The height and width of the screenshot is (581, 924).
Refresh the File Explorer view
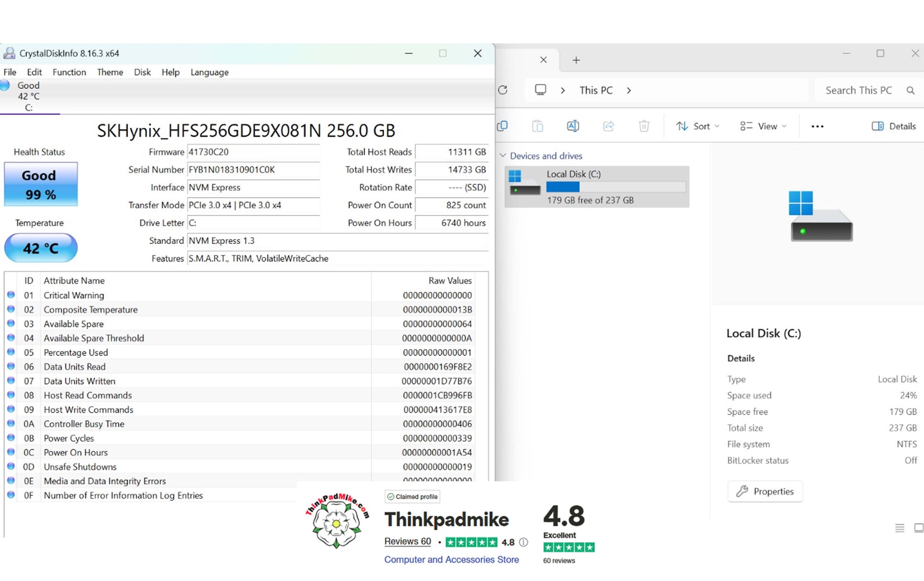click(503, 90)
